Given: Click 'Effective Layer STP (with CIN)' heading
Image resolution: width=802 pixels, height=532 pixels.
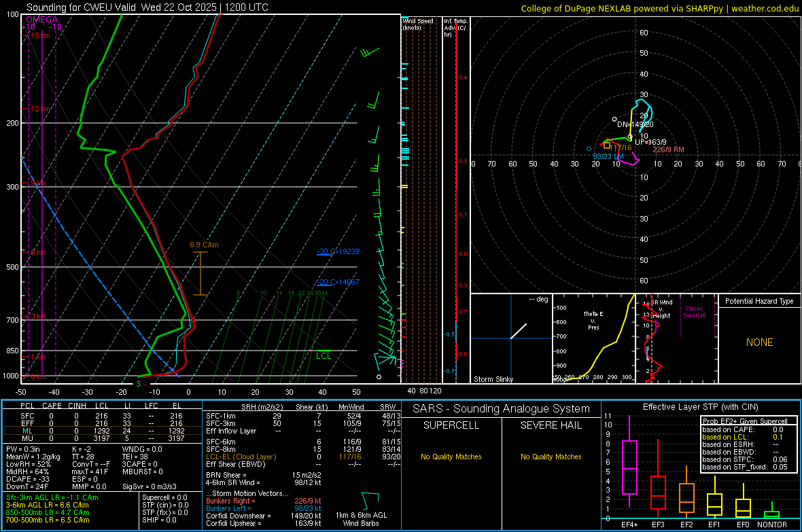Looking at the screenshot, I should (x=700, y=407).
